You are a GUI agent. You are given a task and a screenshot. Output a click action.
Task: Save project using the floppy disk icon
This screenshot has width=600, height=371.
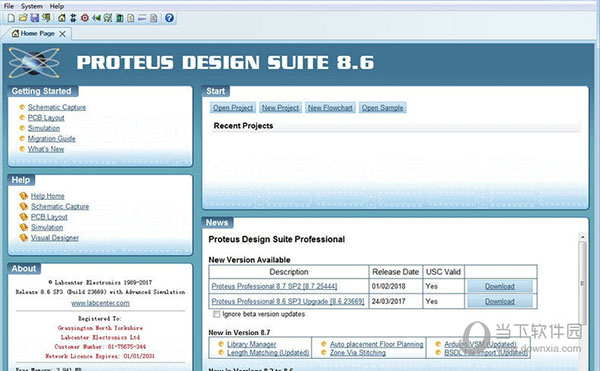pyautogui.click(x=35, y=18)
